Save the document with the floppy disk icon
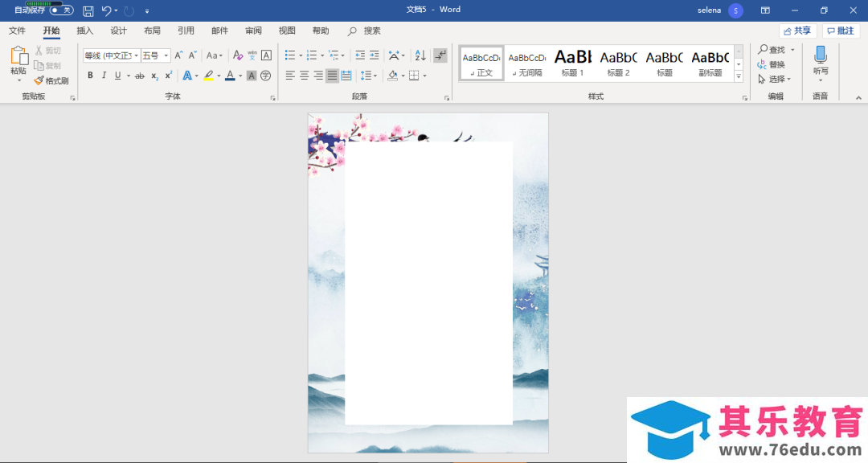 tap(88, 10)
